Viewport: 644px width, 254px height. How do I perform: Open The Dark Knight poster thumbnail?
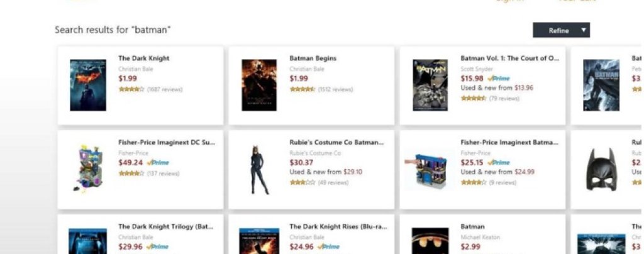point(88,85)
